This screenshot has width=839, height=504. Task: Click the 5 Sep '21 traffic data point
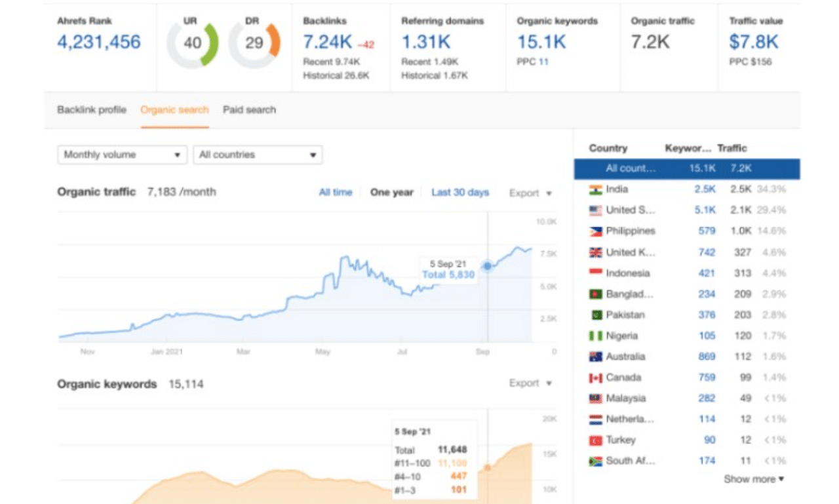pos(487,266)
